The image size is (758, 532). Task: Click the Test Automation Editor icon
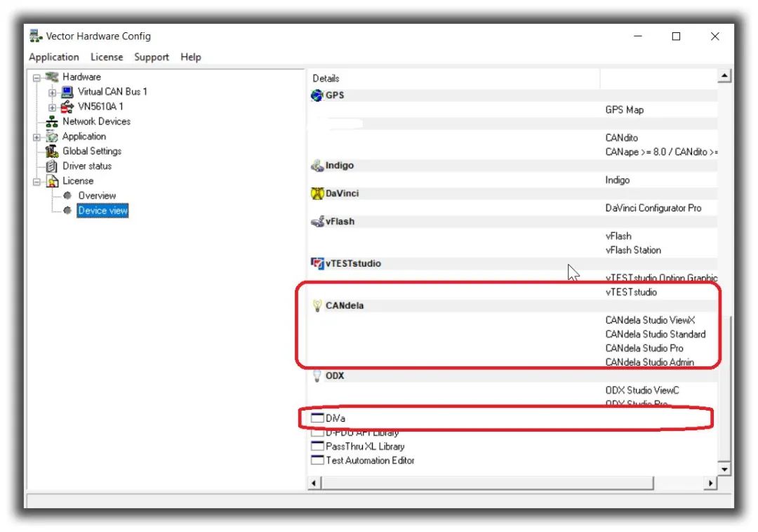[317, 460]
